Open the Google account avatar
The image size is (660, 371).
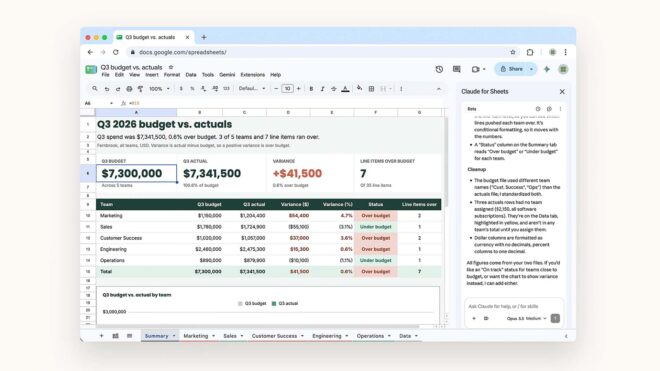pyautogui.click(x=563, y=69)
